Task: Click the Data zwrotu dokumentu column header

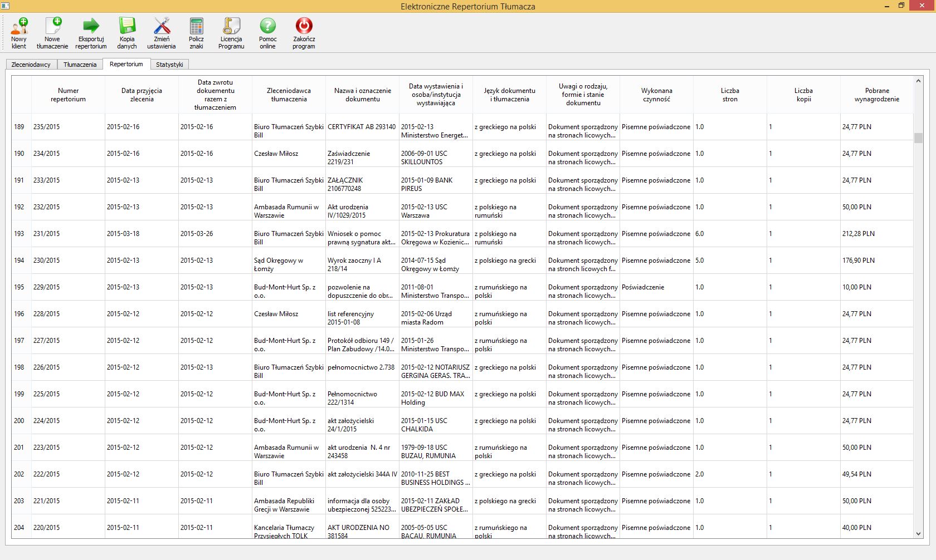Action: tap(215, 95)
